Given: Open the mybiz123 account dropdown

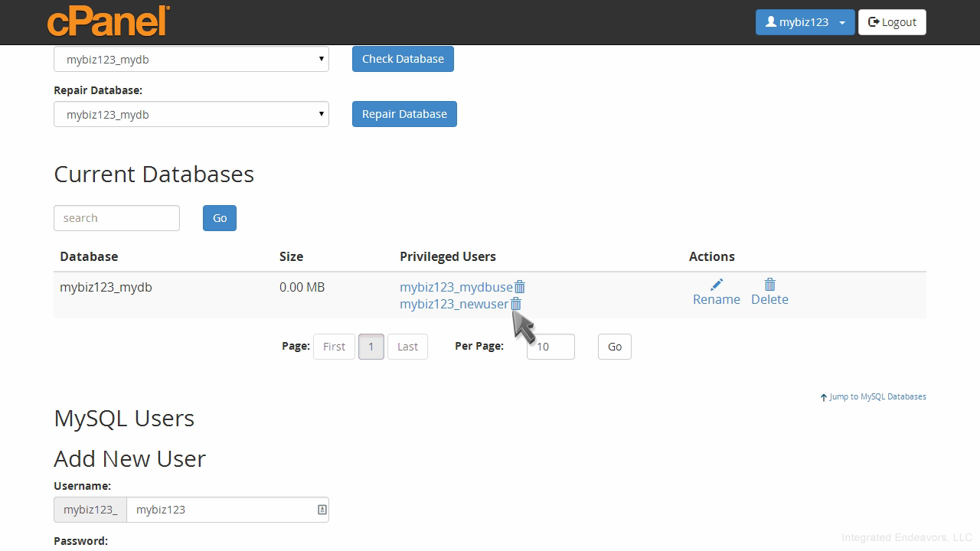Looking at the screenshot, I should (805, 22).
